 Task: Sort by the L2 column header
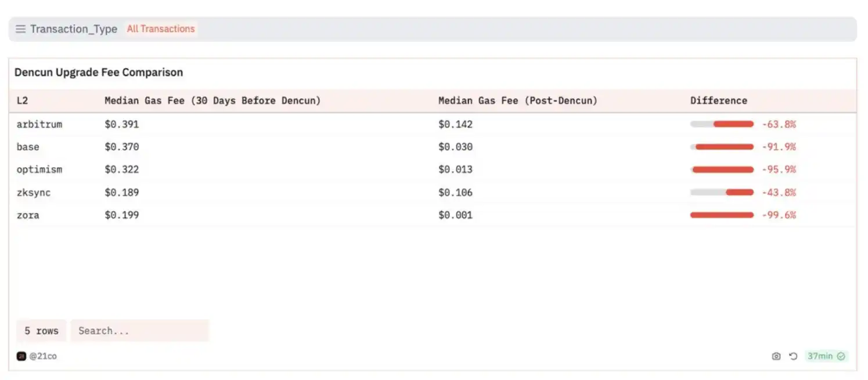[22, 100]
